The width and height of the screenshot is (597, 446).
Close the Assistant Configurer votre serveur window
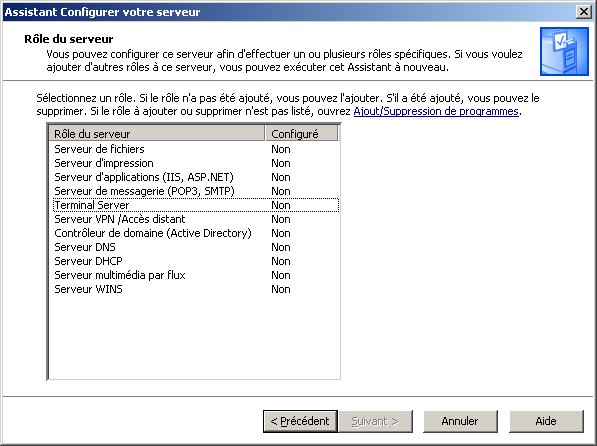point(584,12)
